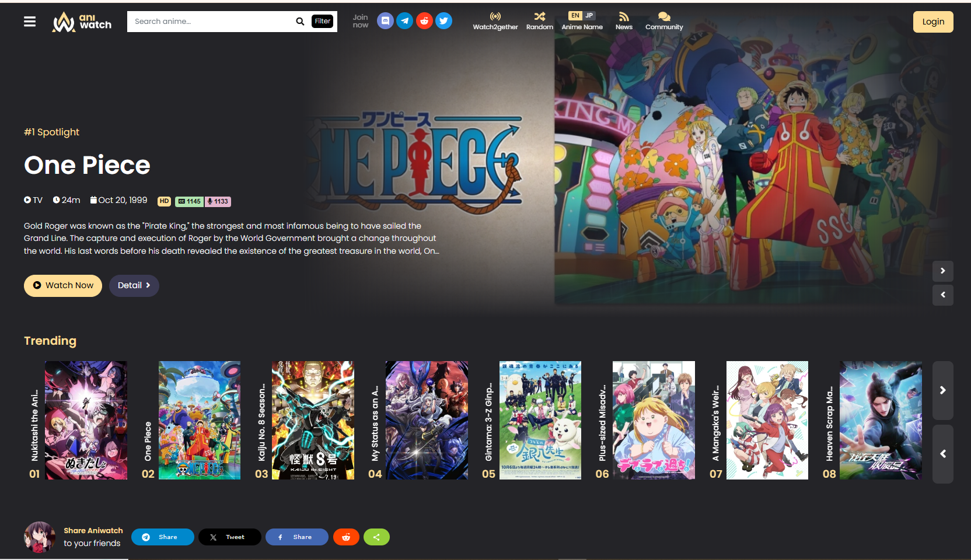Go to next spotlight slide
This screenshot has height=560, width=971.
click(943, 271)
